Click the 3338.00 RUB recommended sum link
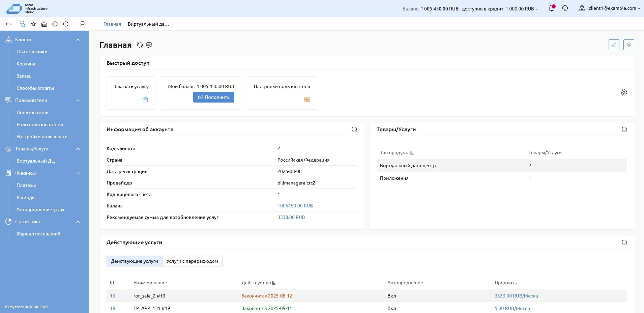The width and height of the screenshot is (644, 313). click(x=291, y=217)
